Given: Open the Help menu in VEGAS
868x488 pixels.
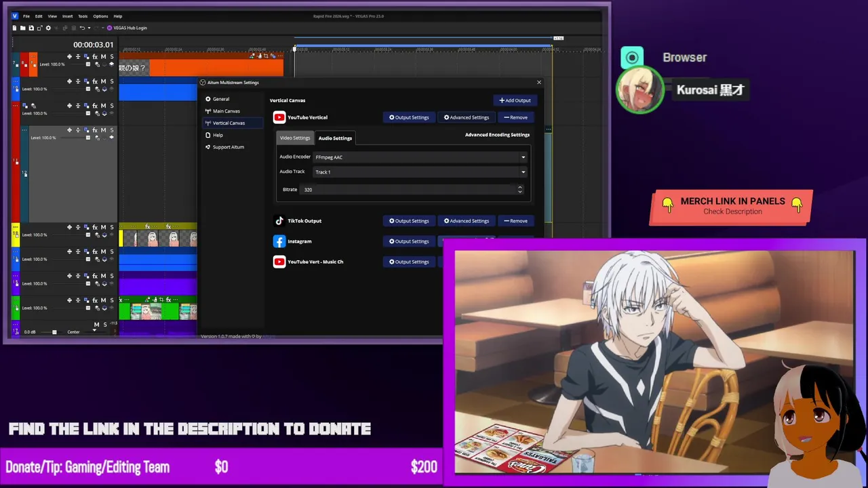Looking at the screenshot, I should (118, 16).
